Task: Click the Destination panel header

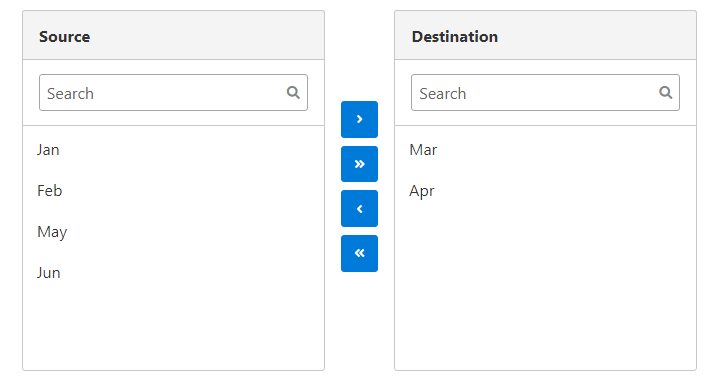Action: tap(545, 35)
